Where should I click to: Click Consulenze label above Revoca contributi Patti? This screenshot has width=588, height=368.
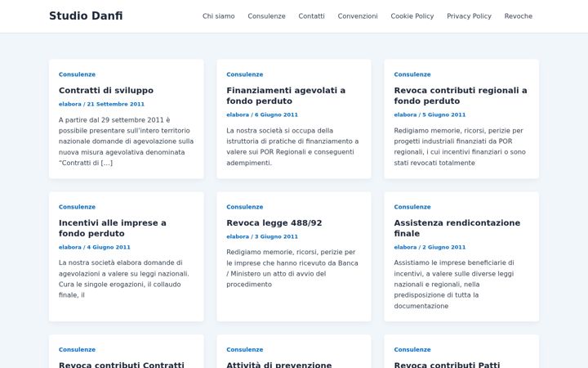tap(412, 350)
